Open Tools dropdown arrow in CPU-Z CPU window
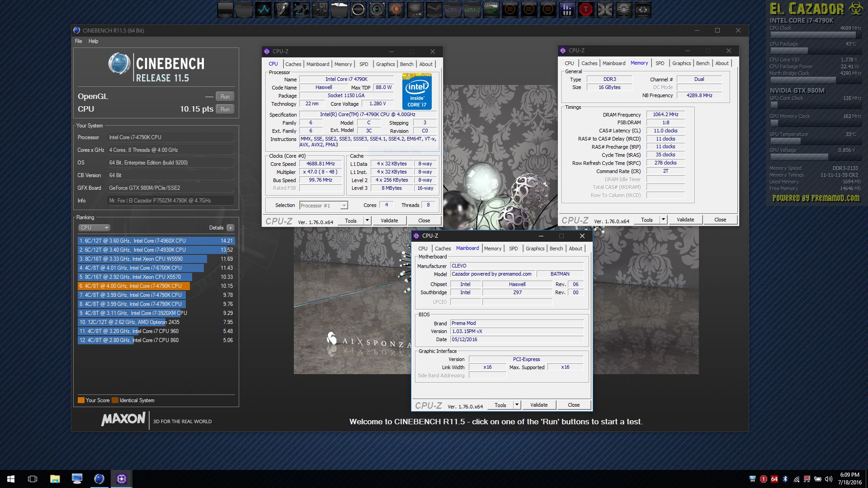Viewport: 868px width, 488px height. (x=367, y=221)
